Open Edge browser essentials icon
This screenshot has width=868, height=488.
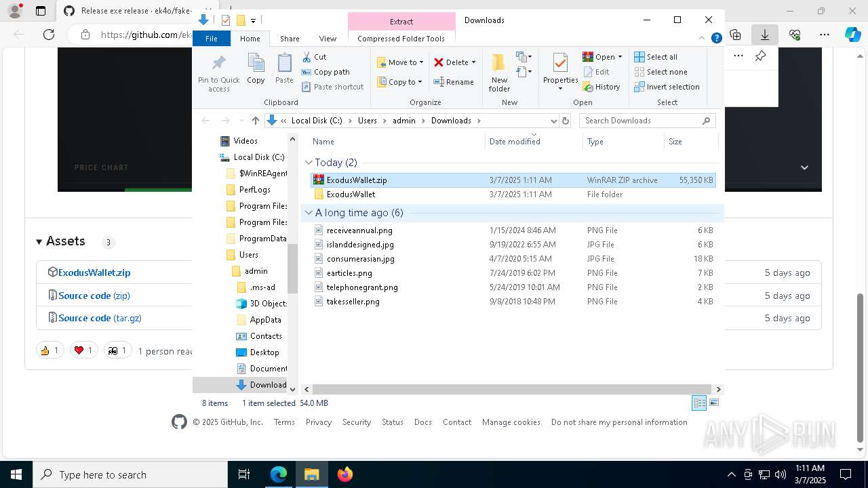point(795,35)
